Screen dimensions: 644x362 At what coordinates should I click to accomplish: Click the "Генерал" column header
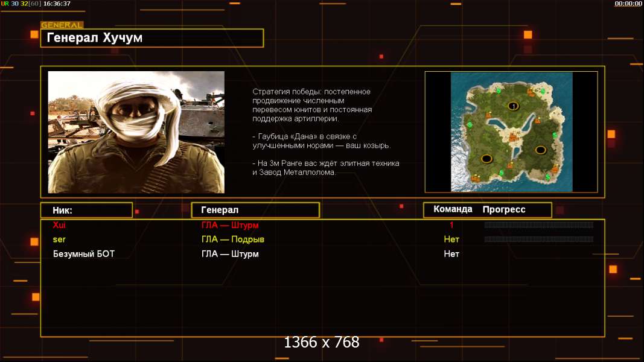(x=255, y=210)
